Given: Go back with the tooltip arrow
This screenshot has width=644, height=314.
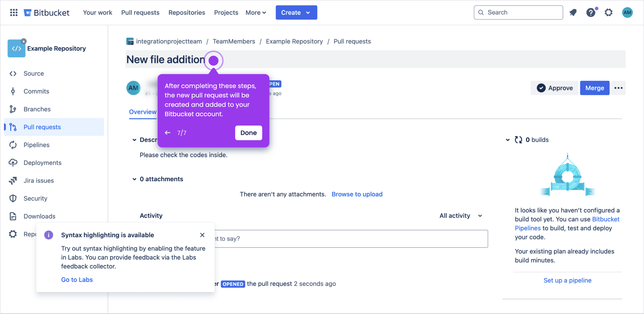Looking at the screenshot, I should (167, 133).
